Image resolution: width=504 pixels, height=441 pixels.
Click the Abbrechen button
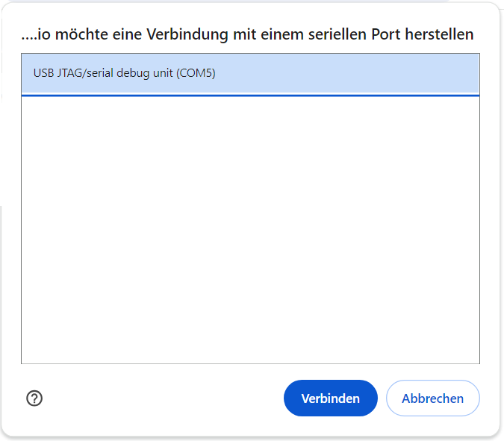point(432,398)
